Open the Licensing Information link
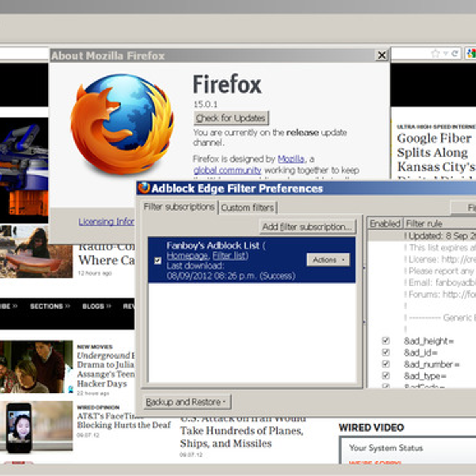 (106, 221)
